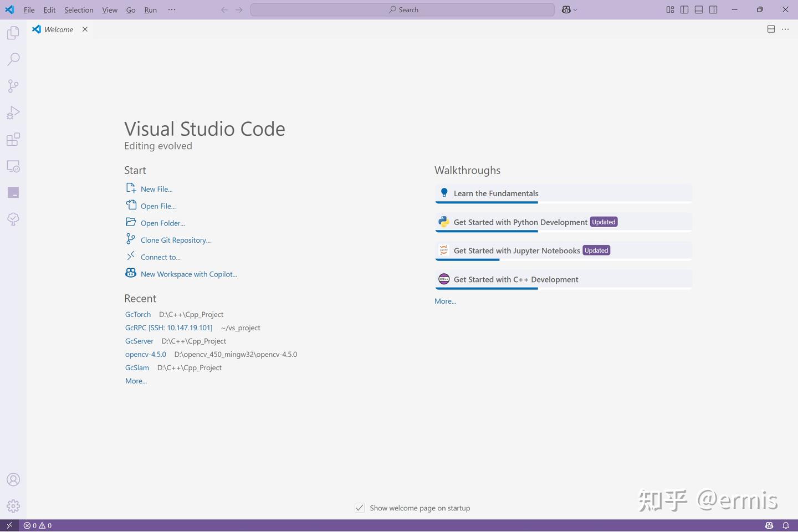Viewport: 798px width, 532px height.
Task: Open the Accounts icon
Action: [13, 480]
